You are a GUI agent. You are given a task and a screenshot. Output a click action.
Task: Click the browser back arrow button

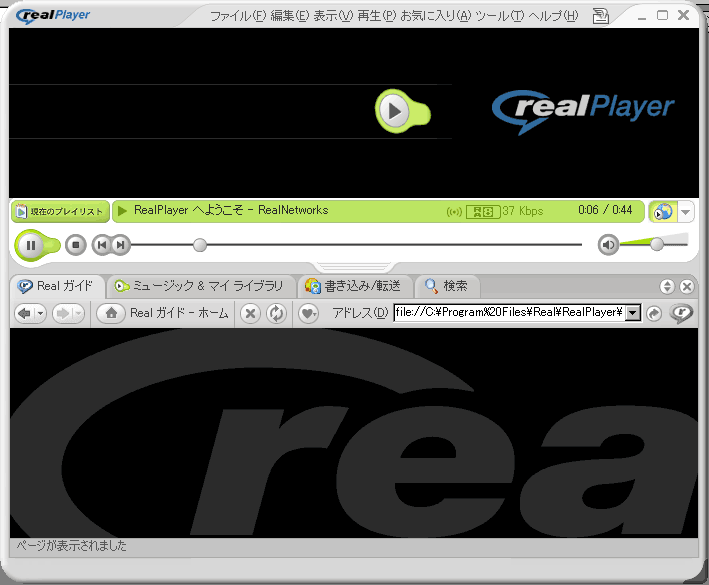click(x=24, y=313)
